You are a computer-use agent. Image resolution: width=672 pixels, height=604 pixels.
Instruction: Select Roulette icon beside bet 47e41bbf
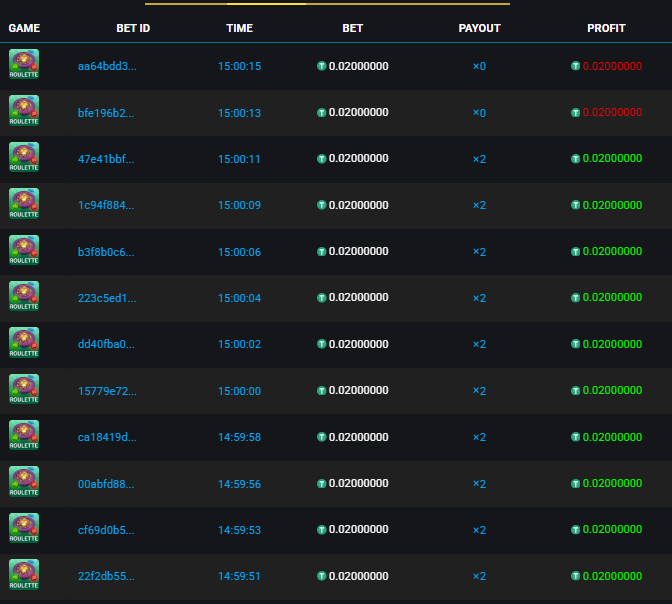tap(24, 157)
